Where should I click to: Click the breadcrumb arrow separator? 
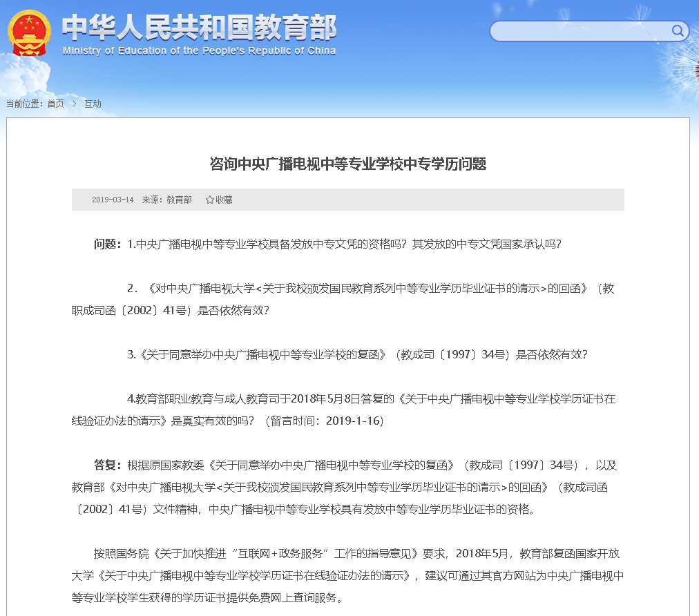point(75,104)
